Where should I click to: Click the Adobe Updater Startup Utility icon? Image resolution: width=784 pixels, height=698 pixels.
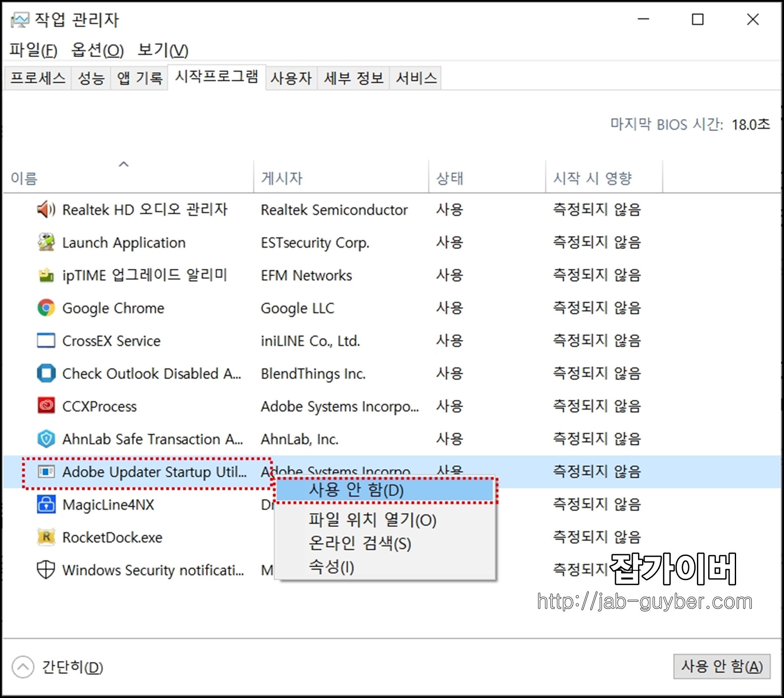[46, 472]
